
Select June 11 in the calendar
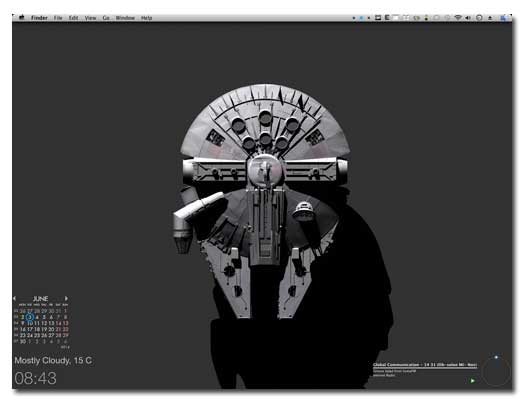click(x=37, y=323)
